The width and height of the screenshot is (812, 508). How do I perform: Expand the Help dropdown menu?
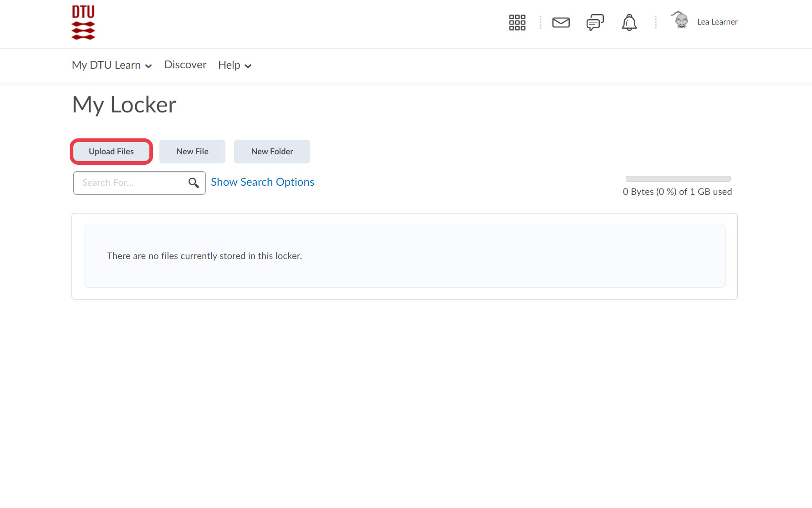(235, 65)
